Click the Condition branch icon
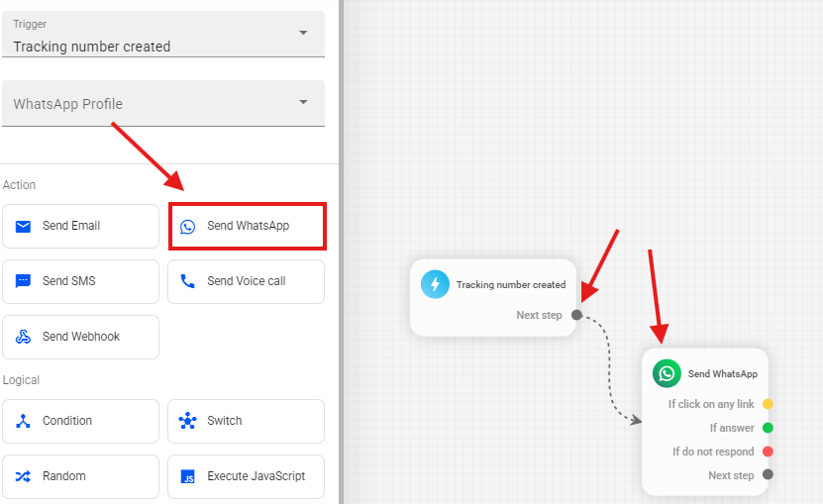 click(24, 421)
